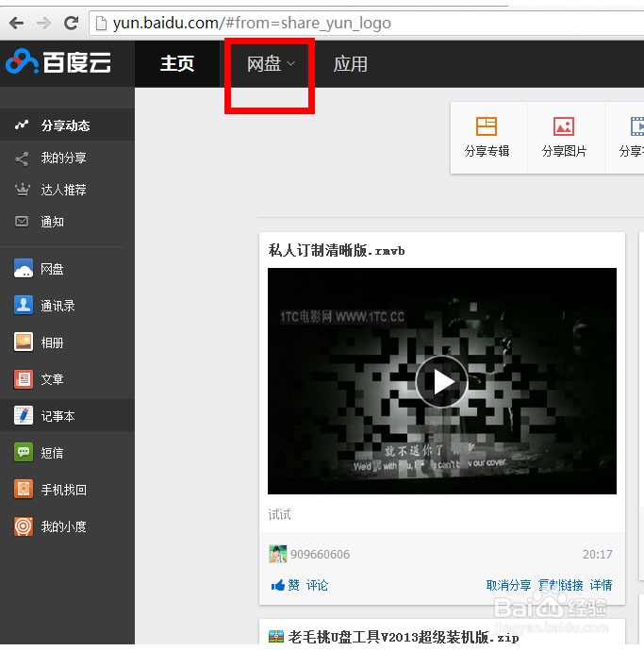Play the 私人订制清晰版 video
This screenshot has width=644, height=651.
point(441,381)
